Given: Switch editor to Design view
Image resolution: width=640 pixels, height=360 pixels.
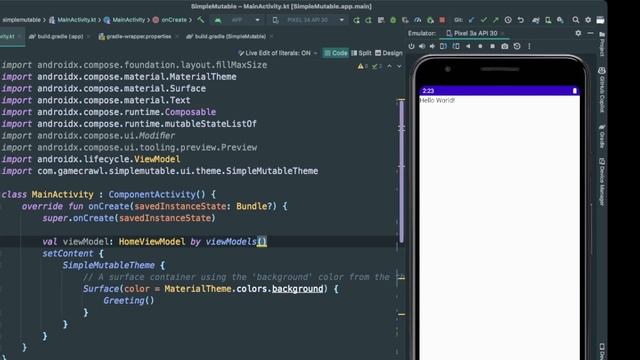Looking at the screenshot, I should pyautogui.click(x=389, y=53).
